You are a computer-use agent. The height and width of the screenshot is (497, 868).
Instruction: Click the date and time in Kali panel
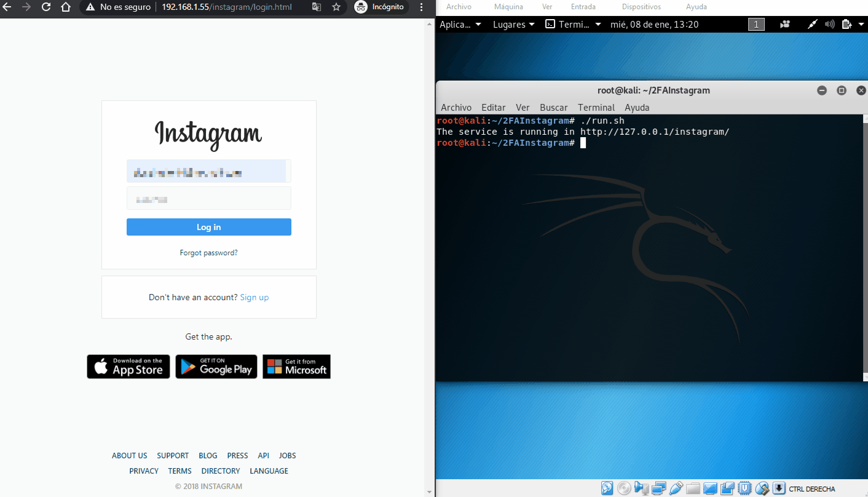654,25
